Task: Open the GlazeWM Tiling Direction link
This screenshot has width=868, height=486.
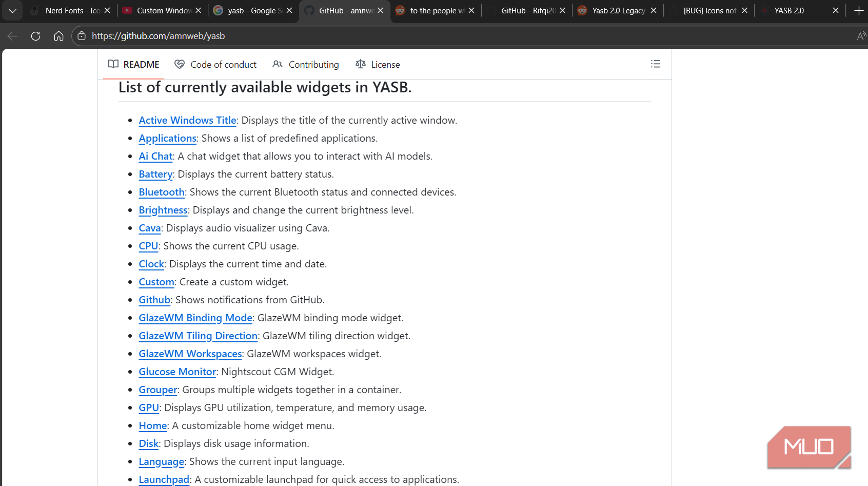Action: 198,336
